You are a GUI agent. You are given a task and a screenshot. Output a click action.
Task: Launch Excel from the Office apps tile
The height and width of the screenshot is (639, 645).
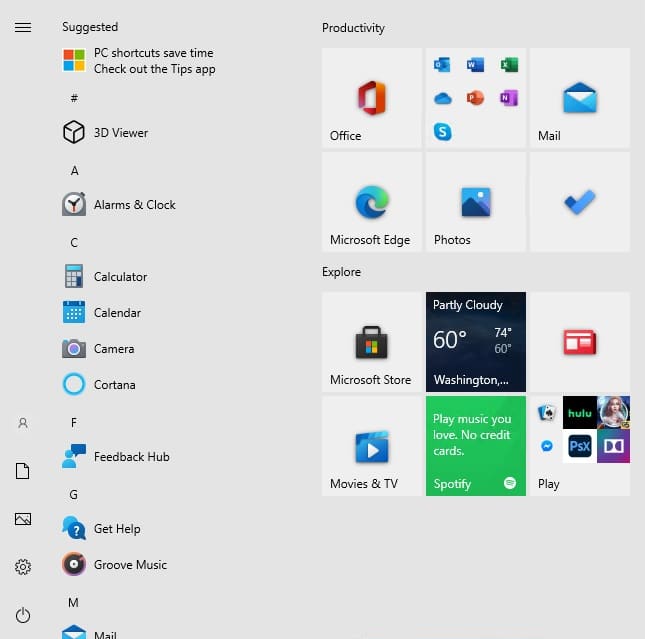pos(509,65)
